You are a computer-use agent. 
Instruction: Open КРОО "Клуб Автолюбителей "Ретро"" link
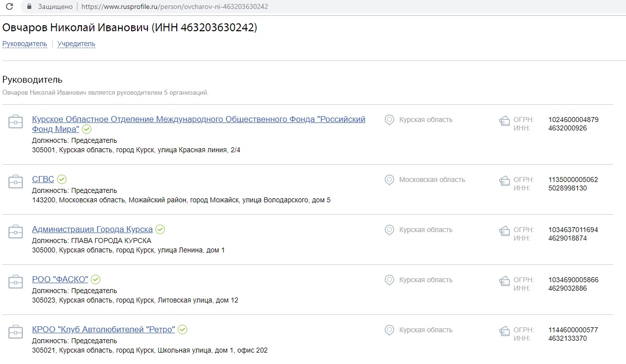click(103, 330)
